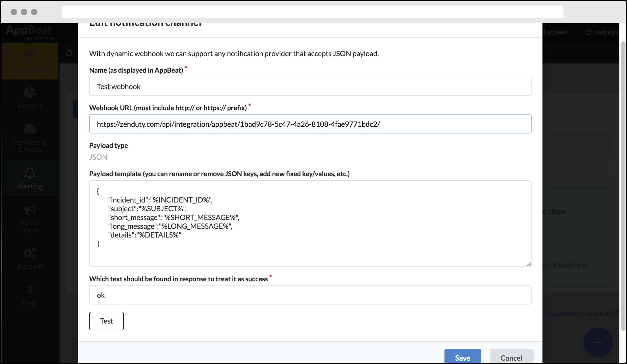The image size is (627, 364).
Task: Click the page vertical scrollbar
Action: point(623,186)
